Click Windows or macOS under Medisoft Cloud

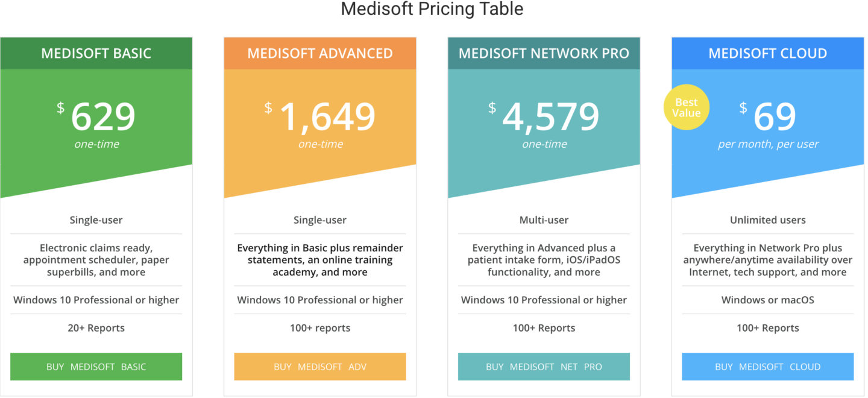point(767,300)
